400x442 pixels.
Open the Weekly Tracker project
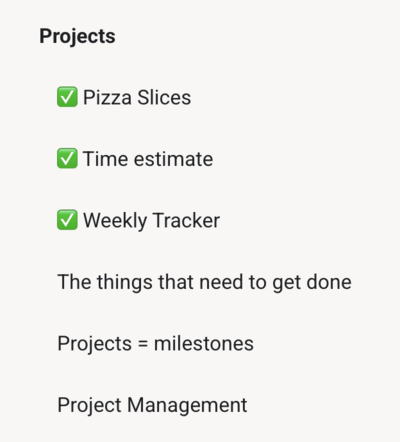[151, 220]
